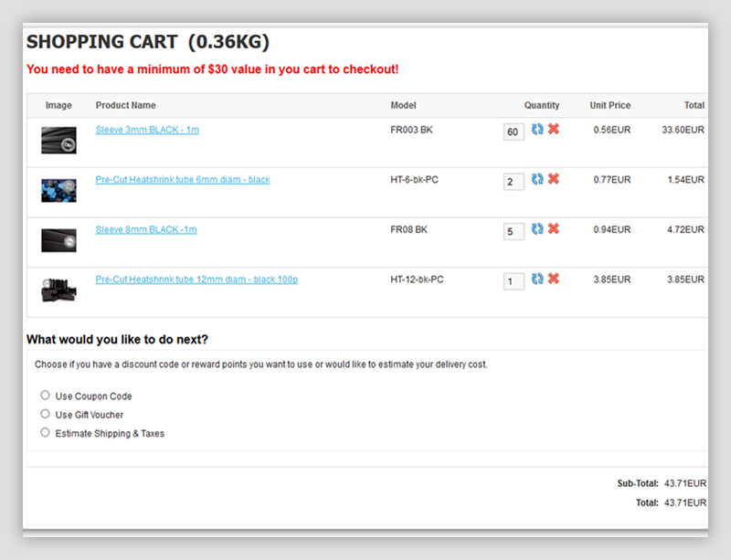Image resolution: width=731 pixels, height=560 pixels.
Task: Click quantity field showing 60
Action: [x=513, y=132]
